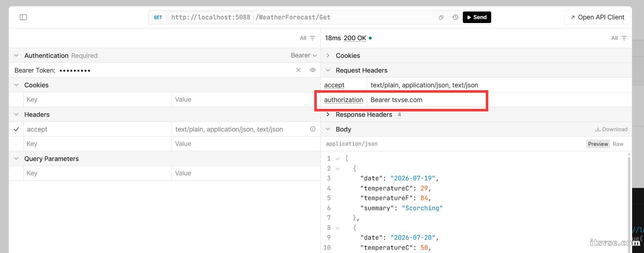Toggle the empty Query Parameters row checkbox
644x253 pixels.
[x=16, y=173]
